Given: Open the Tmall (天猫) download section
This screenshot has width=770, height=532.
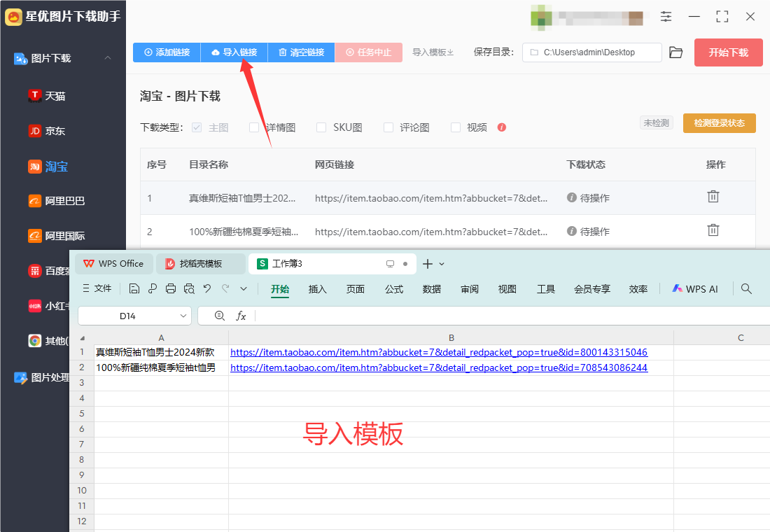Looking at the screenshot, I should point(47,96).
